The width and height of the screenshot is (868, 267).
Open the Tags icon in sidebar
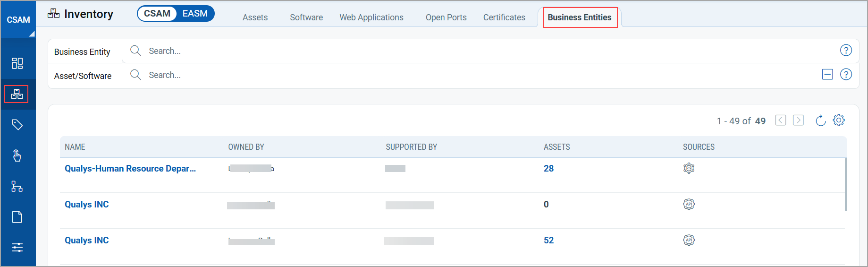[x=17, y=125]
